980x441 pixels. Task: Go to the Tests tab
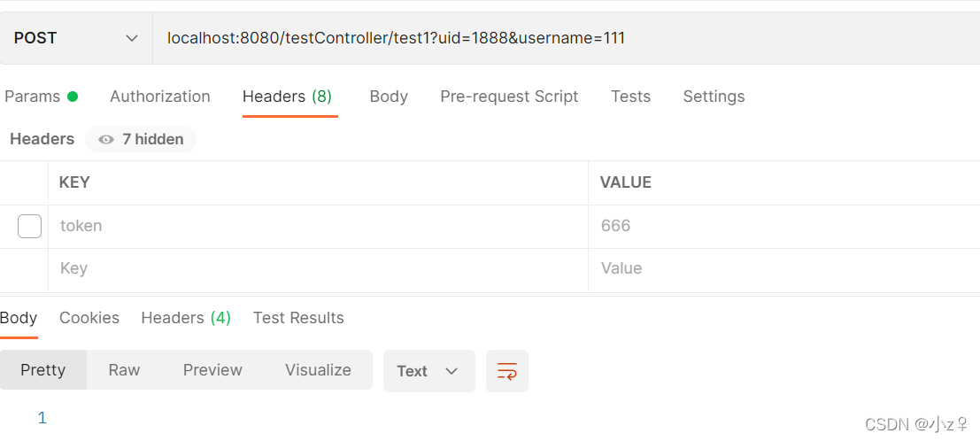pos(630,97)
